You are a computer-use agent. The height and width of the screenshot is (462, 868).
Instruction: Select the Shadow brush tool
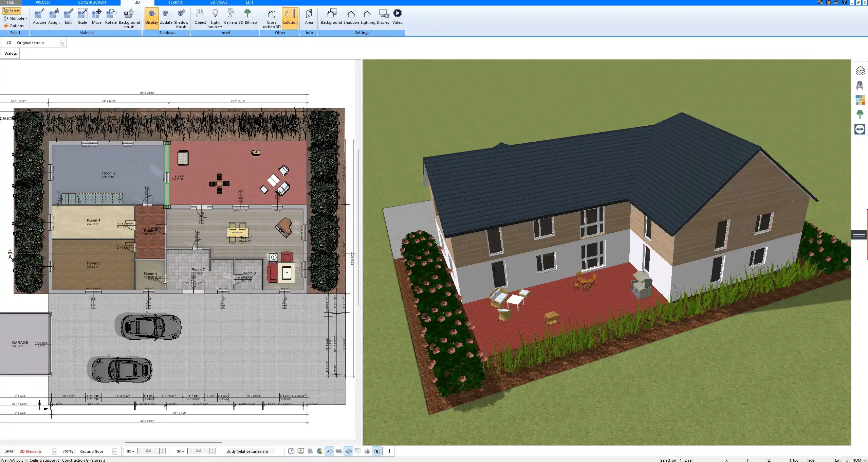click(181, 19)
